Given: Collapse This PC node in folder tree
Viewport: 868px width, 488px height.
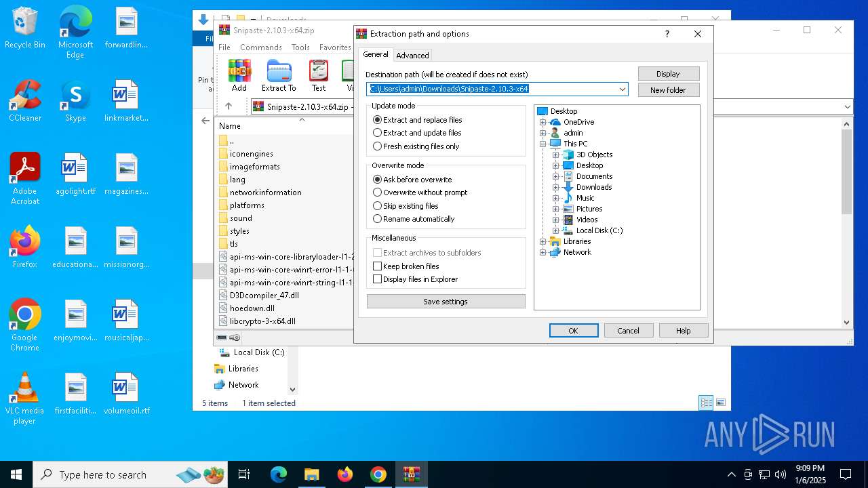Looking at the screenshot, I should click(x=542, y=144).
